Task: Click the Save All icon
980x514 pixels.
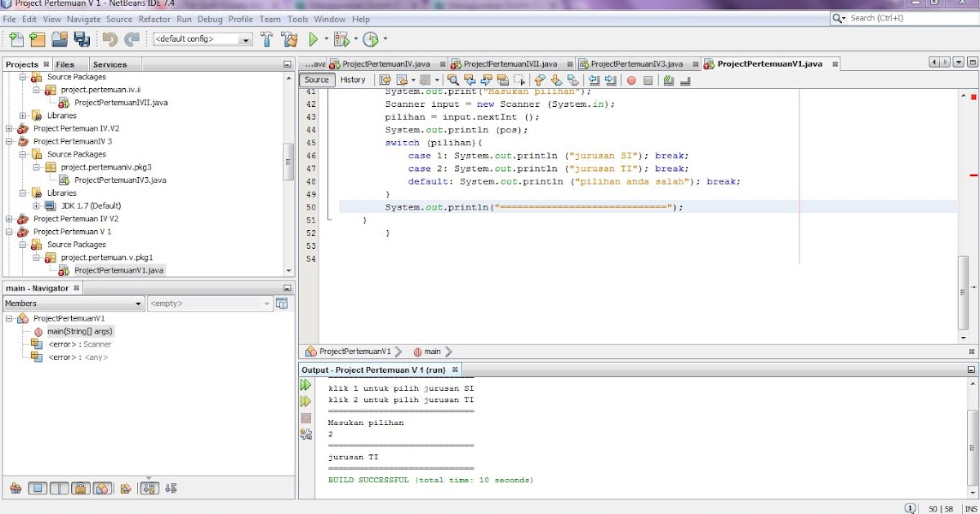Action: click(82, 39)
